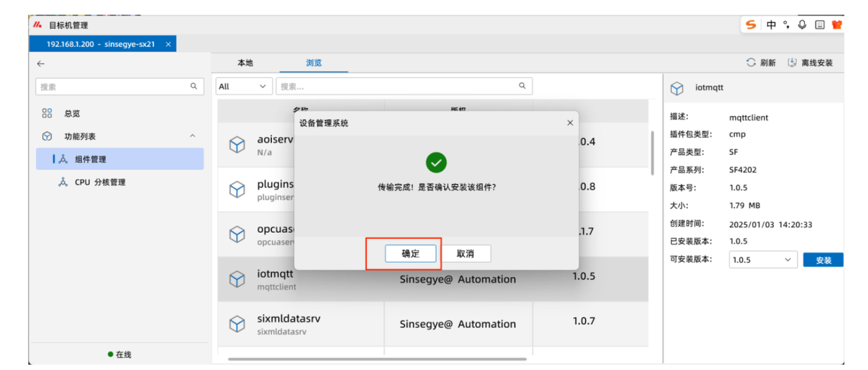Switch to the 本地 tab

[x=245, y=62]
